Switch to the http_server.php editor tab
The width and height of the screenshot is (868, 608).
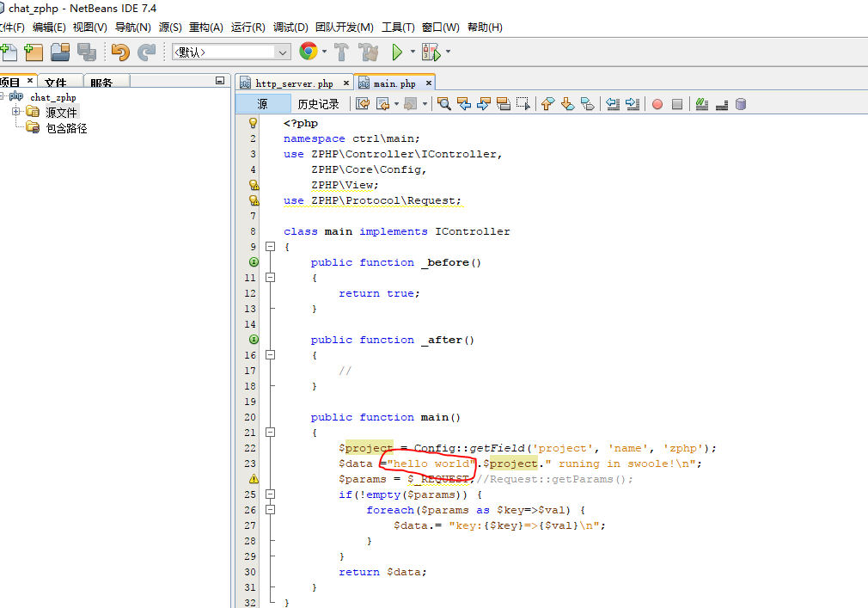[x=294, y=83]
